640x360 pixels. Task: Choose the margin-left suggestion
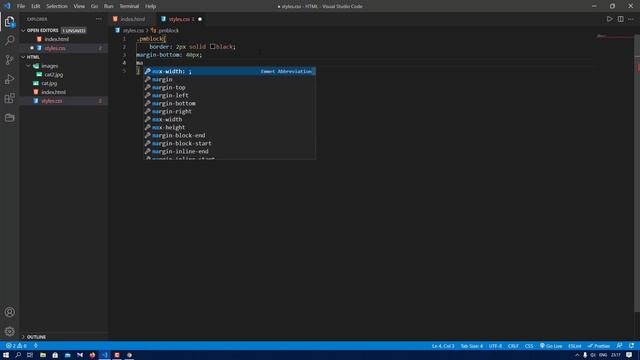pyautogui.click(x=229, y=96)
